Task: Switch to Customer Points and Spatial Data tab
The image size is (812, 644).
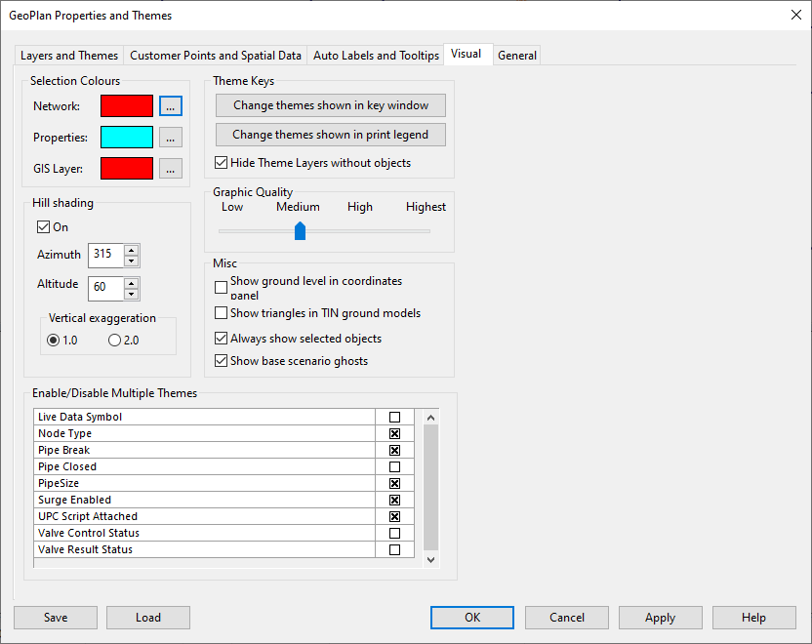Action: (x=216, y=56)
